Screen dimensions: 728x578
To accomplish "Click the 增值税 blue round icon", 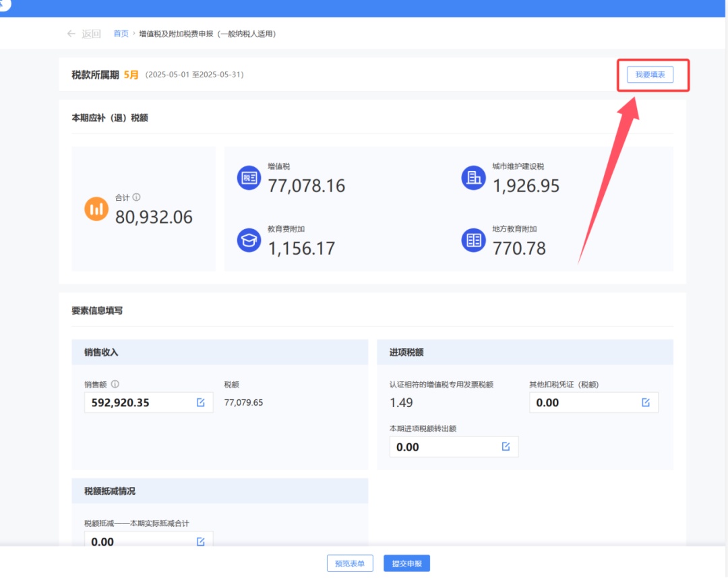I will pyautogui.click(x=249, y=178).
